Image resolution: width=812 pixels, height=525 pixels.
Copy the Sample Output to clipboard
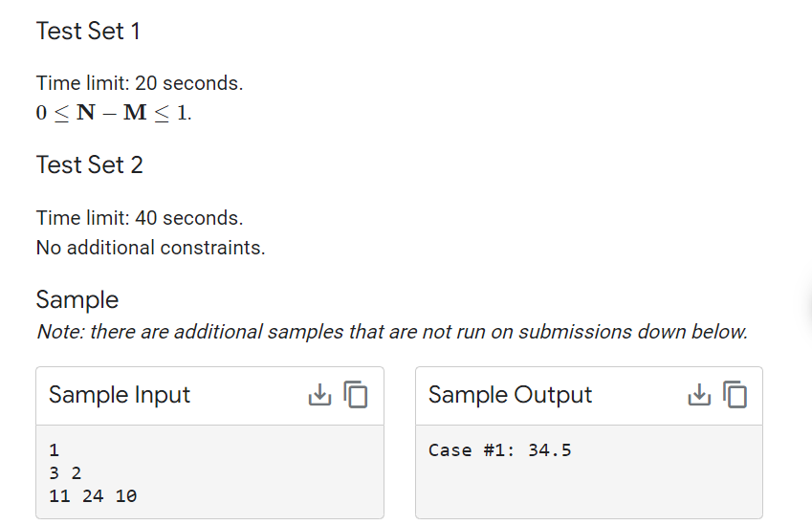735,395
